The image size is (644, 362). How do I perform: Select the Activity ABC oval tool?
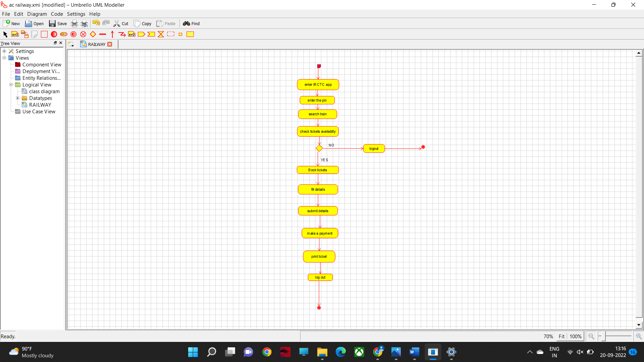coord(64,34)
